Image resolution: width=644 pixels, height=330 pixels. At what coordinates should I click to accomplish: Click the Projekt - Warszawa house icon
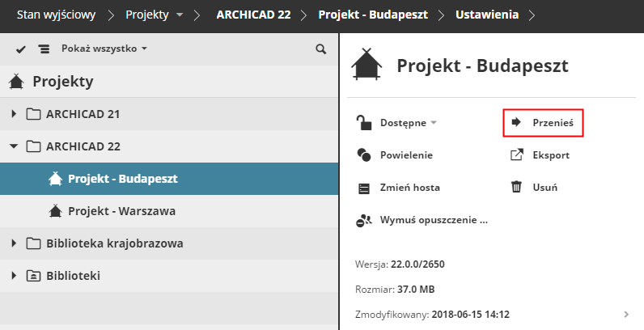click(56, 211)
